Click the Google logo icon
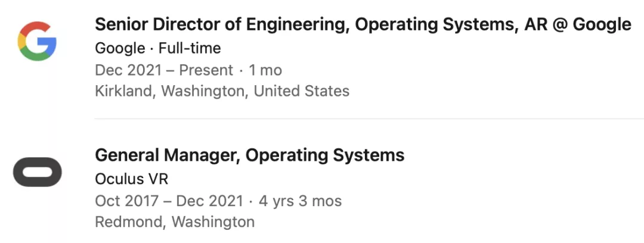This screenshot has width=644, height=243. click(x=37, y=41)
